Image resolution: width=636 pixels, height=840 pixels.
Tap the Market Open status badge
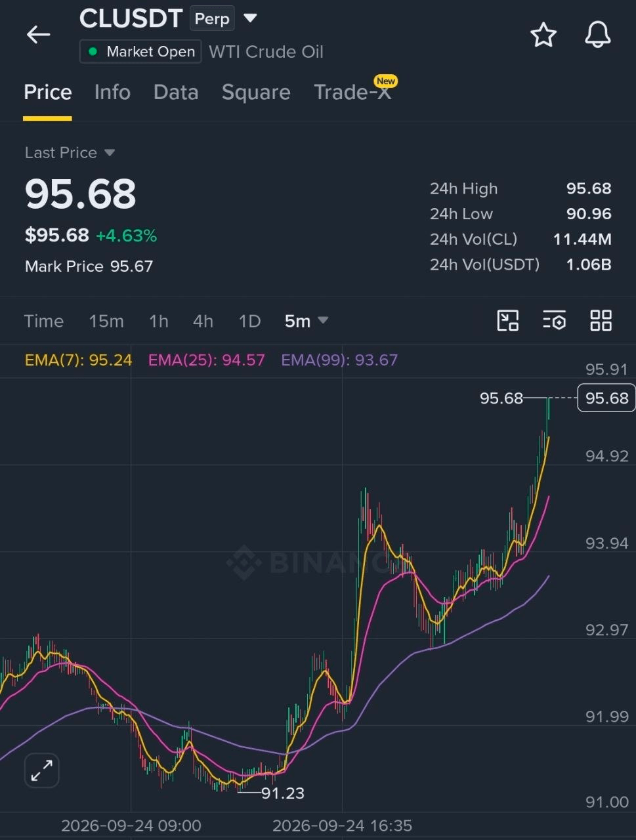pyautogui.click(x=140, y=52)
